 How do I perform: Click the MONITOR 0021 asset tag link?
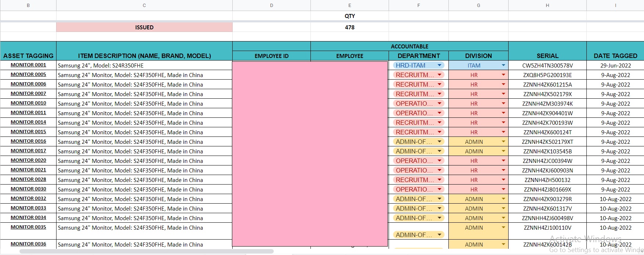coord(28,170)
